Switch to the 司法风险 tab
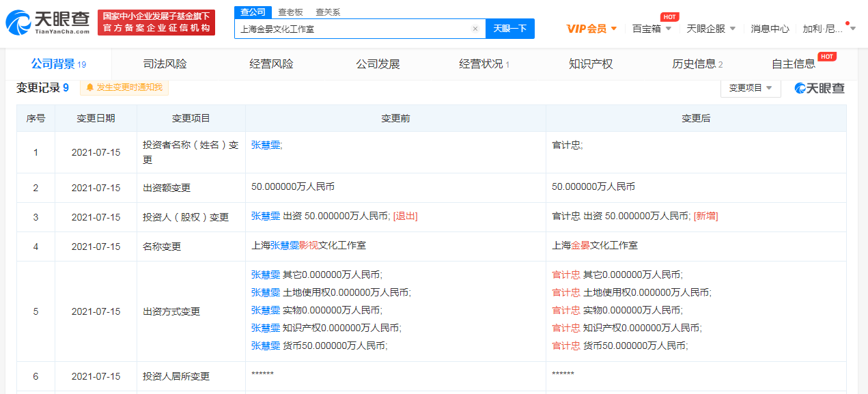The height and width of the screenshot is (394, 868). point(165,64)
